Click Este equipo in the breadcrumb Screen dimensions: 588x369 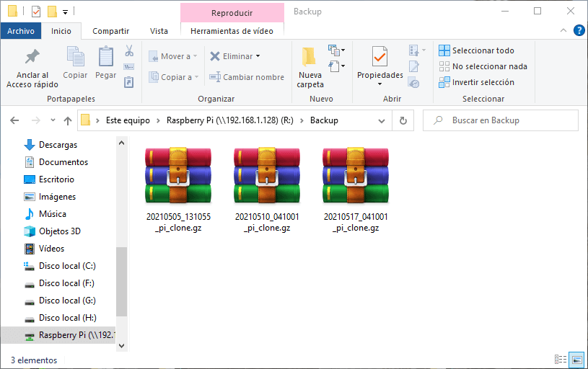pos(128,120)
